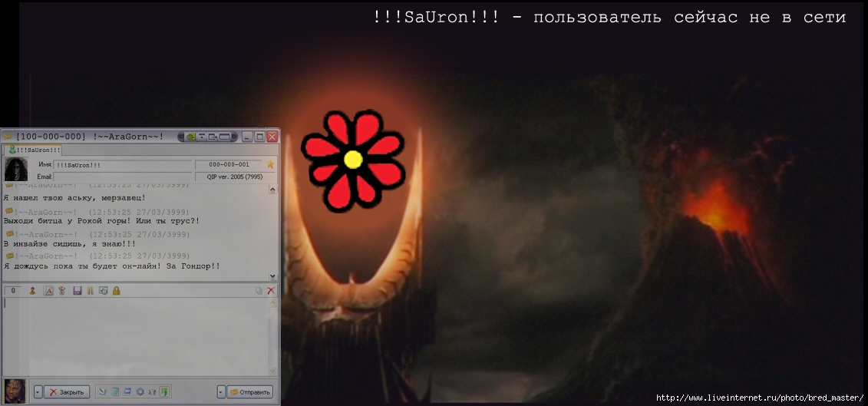
Task: Click the notepad icon in the bottom toolbar
Action: 114,391
